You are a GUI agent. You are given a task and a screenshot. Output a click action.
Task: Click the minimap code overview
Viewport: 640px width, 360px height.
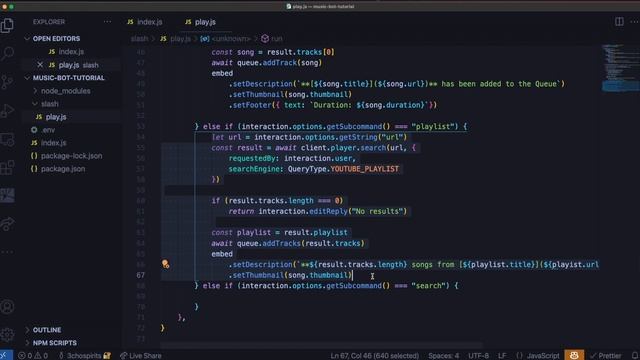tap(620, 68)
